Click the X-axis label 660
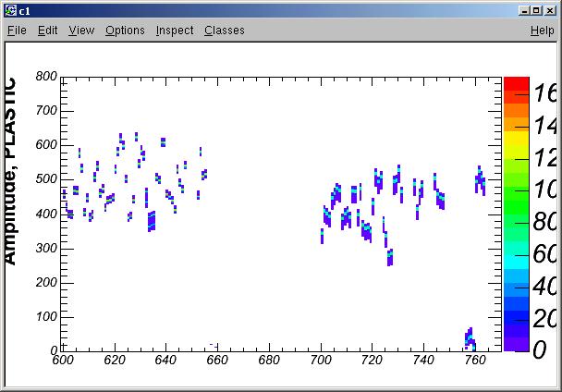 [217, 360]
